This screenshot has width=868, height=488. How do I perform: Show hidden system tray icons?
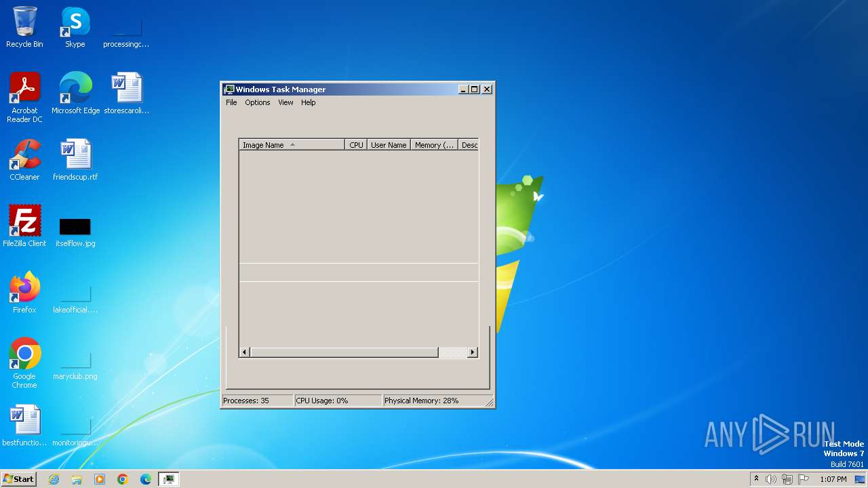tap(756, 479)
